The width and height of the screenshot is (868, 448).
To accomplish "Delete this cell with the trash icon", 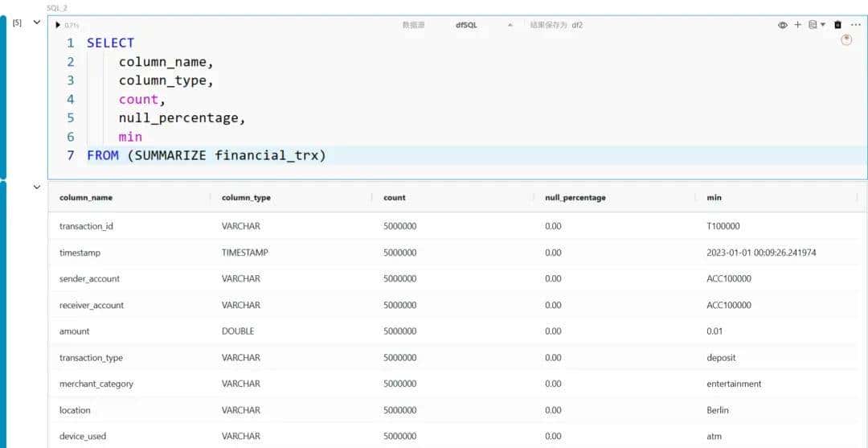I will [837, 25].
